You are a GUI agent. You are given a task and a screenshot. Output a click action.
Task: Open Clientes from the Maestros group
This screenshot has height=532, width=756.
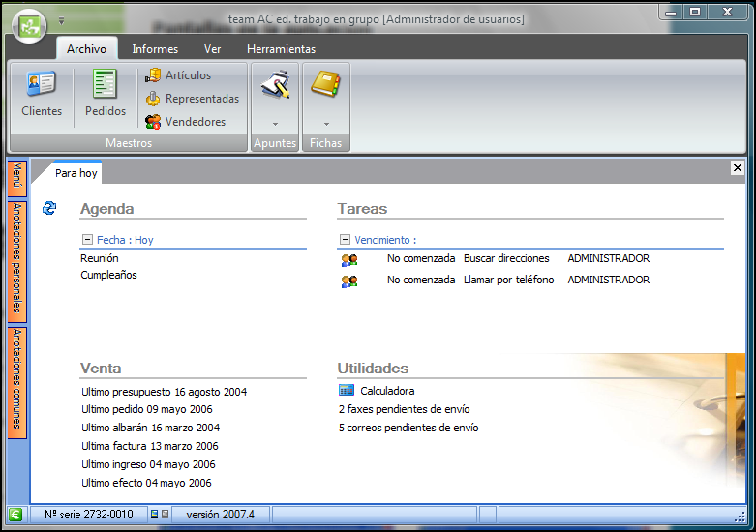[x=42, y=94]
